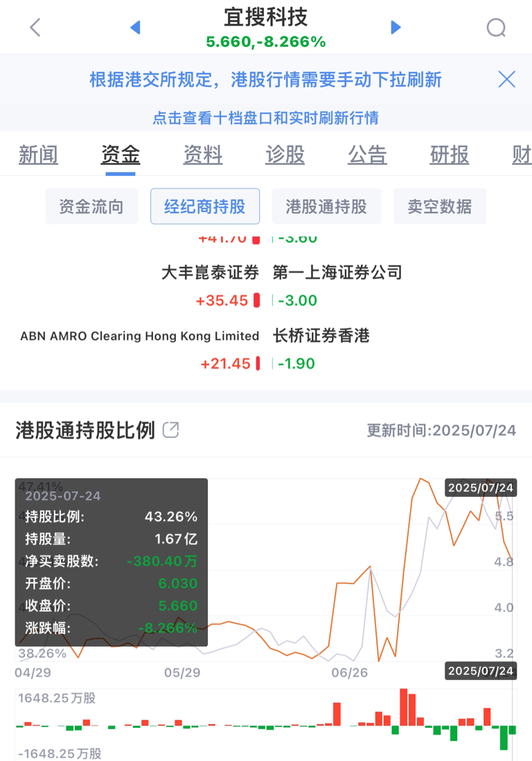
Task: Open the 资料 tab
Action: [x=203, y=155]
